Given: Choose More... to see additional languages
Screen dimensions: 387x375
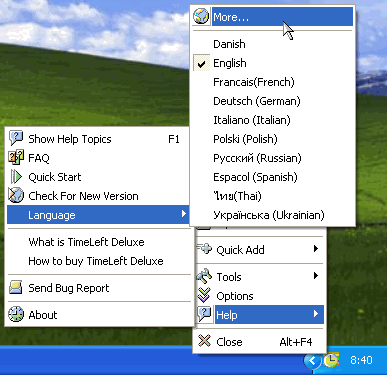Looking at the screenshot, I should (272, 17).
